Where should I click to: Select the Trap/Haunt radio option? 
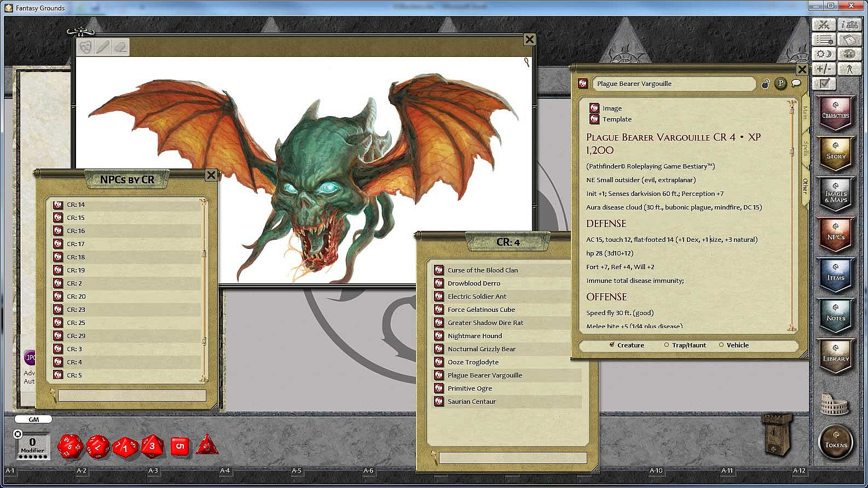(x=685, y=345)
